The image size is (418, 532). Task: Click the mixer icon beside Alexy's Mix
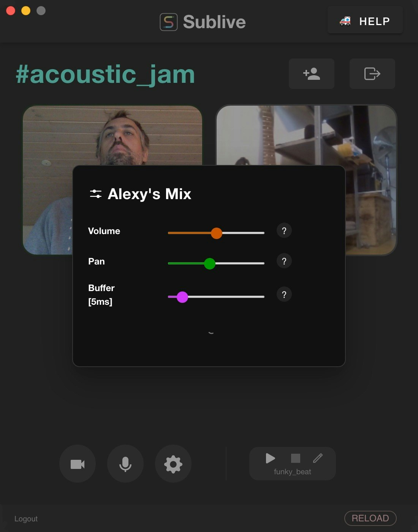tap(96, 194)
